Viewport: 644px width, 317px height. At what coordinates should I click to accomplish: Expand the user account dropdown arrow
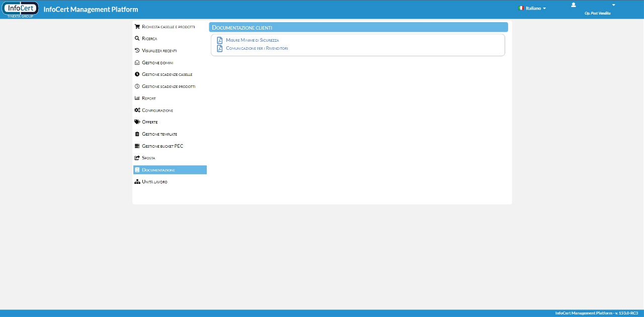[x=613, y=5]
